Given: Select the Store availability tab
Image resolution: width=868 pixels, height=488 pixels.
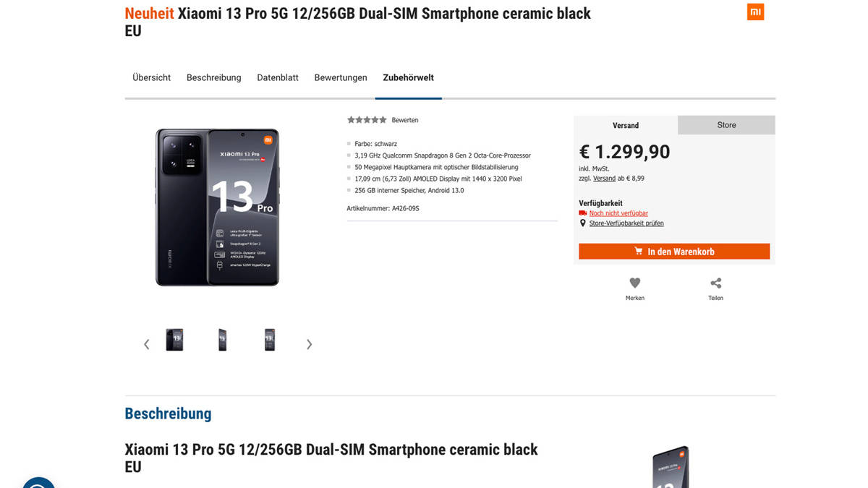Looking at the screenshot, I should [x=726, y=125].
